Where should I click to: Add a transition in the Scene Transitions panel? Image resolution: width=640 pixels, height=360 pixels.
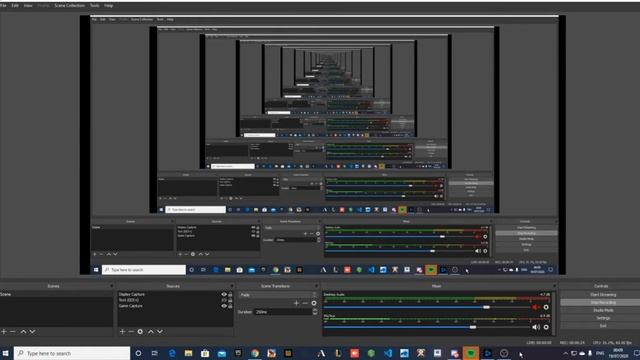pos(296,303)
